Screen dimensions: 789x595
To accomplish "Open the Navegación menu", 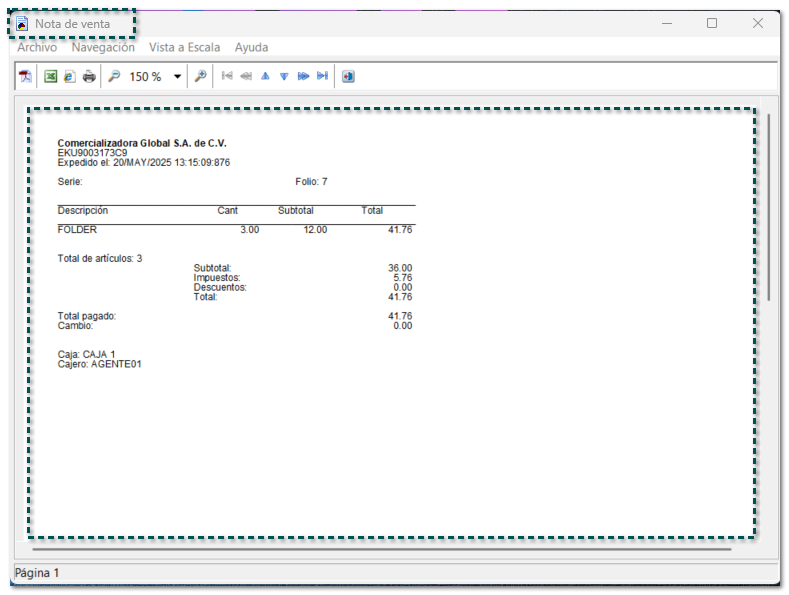I will tap(103, 47).
